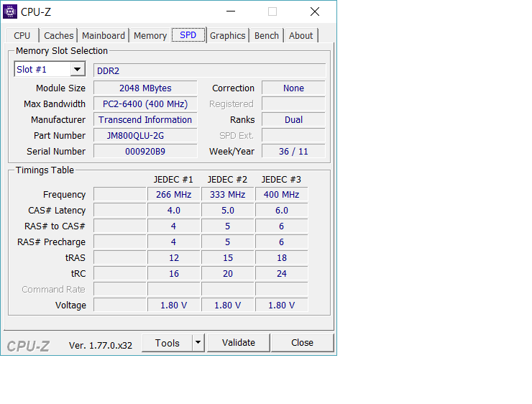Click the JEDEC #2 column header

(227, 180)
